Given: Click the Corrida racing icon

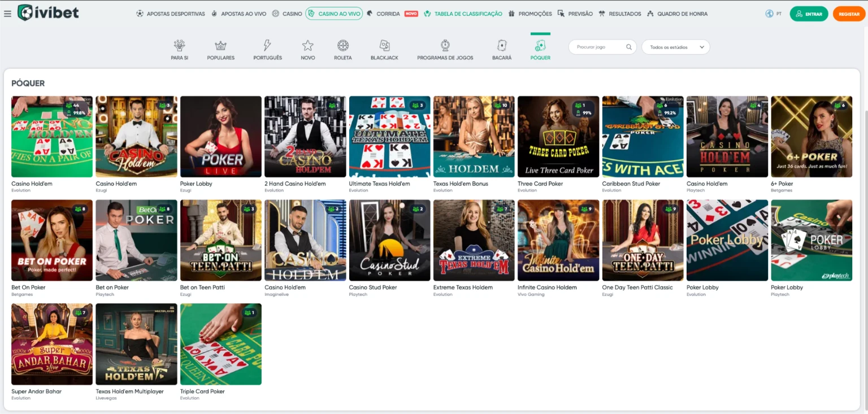Looking at the screenshot, I should coord(368,14).
